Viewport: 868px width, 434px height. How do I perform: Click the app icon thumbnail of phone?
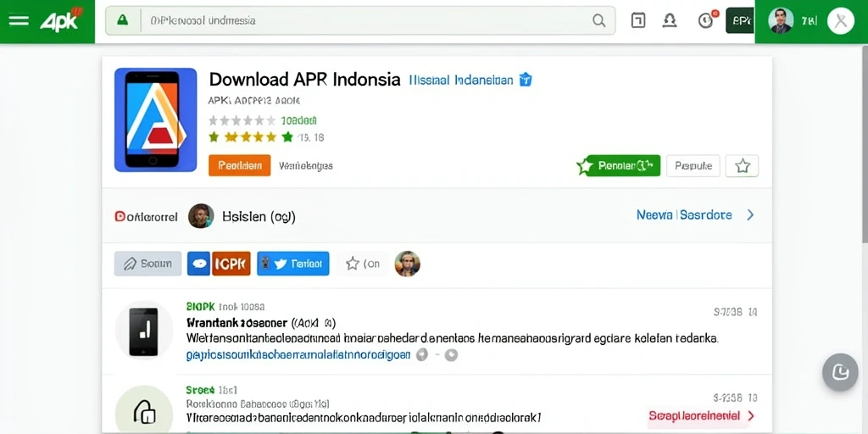click(156, 120)
